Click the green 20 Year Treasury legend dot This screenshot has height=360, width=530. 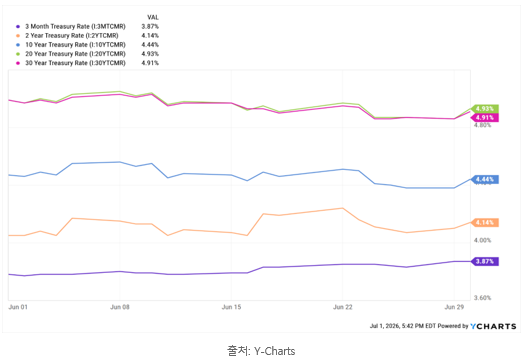pos(18,54)
